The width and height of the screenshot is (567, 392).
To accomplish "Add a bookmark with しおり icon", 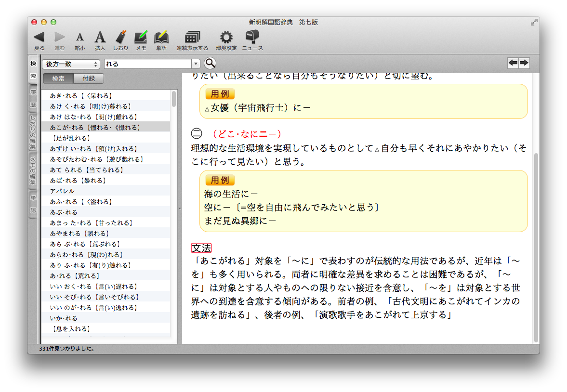I will tap(120, 38).
